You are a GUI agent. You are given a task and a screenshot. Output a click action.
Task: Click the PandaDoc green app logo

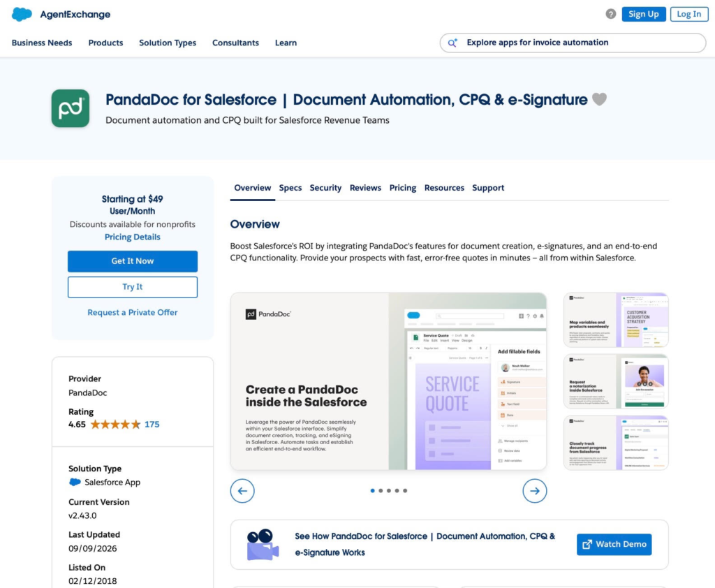tap(71, 108)
